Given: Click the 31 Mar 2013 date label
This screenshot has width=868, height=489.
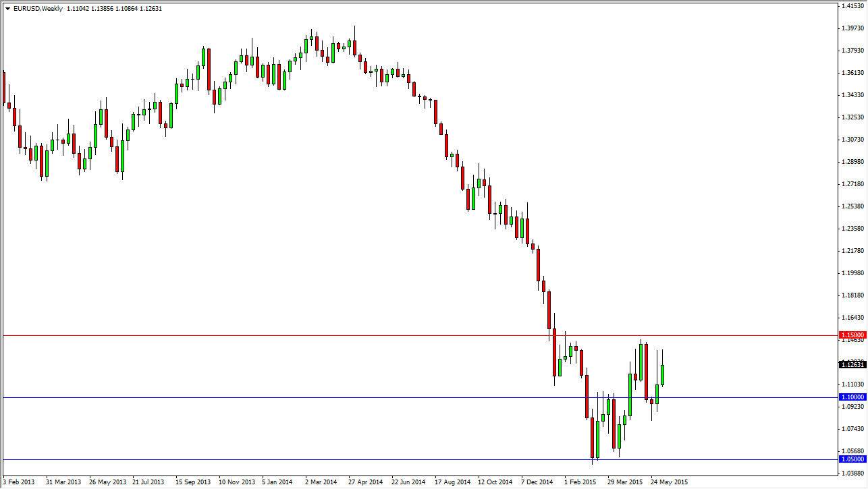Looking at the screenshot, I should 63,482.
